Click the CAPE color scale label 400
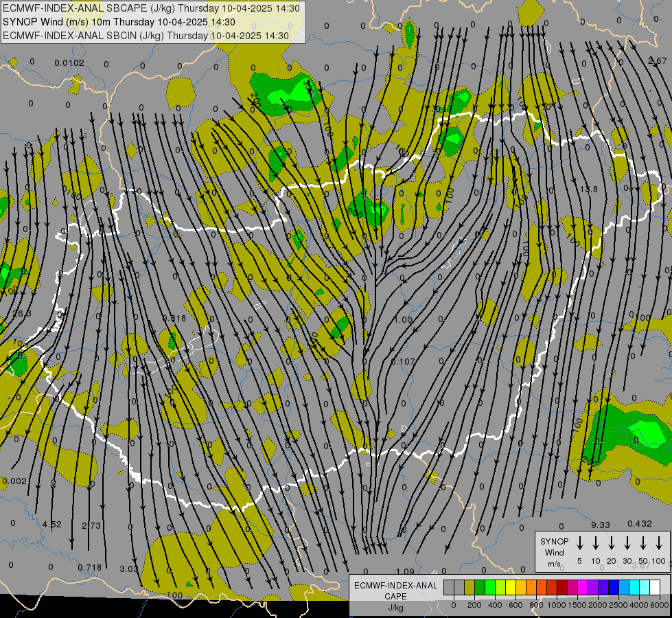Screen dimensions: 672x618 pyautogui.click(x=495, y=605)
